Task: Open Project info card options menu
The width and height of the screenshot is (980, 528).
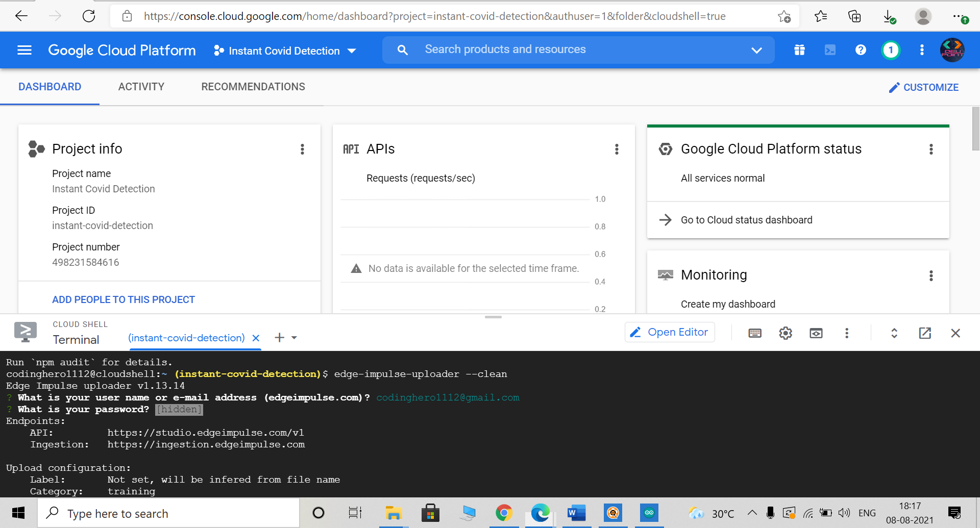Action: pyautogui.click(x=302, y=149)
